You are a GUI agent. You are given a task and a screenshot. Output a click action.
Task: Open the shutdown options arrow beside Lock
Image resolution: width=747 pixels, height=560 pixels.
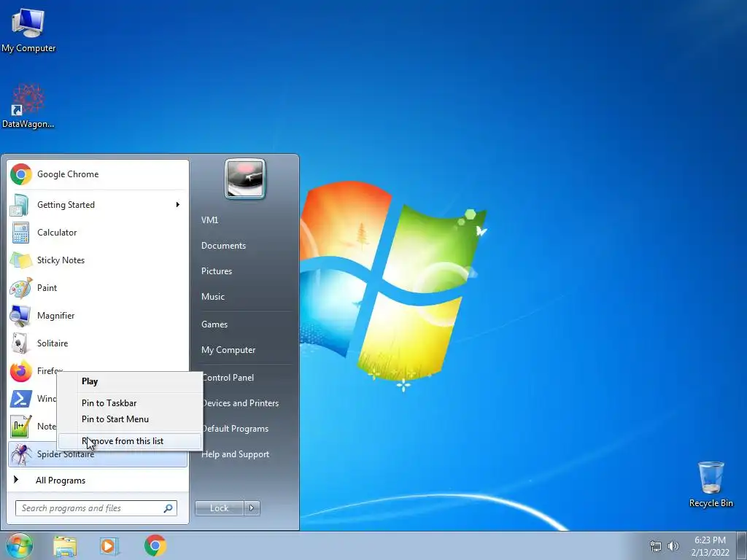click(x=252, y=508)
